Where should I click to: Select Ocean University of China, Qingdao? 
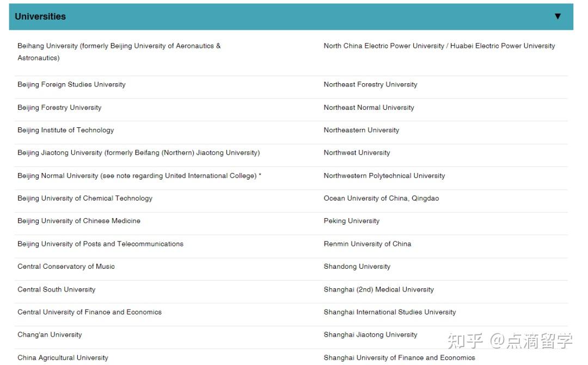click(381, 198)
